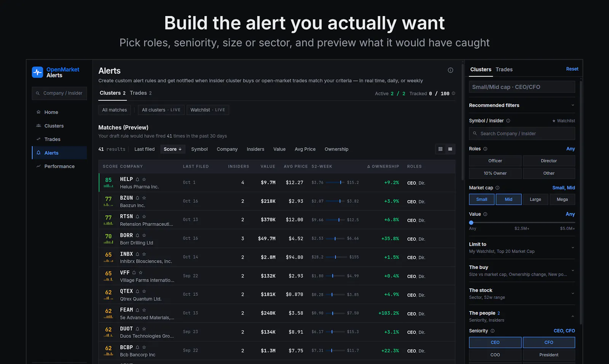Toggle the Officer role filter

(495, 161)
